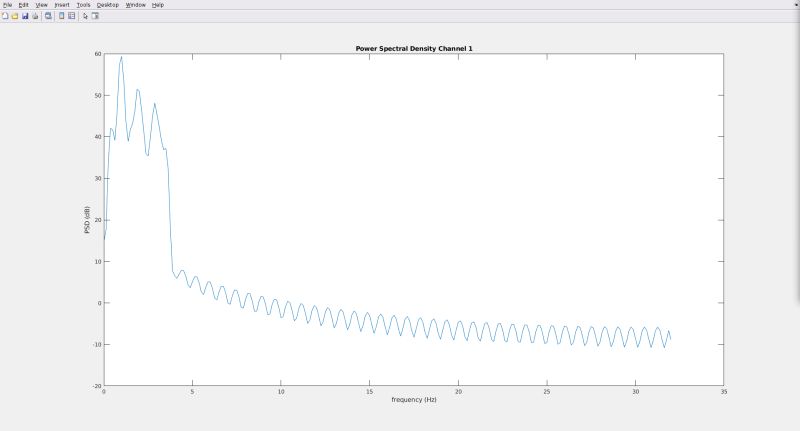This screenshot has width=800, height=431.
Task: Click the Save Figure floppy icon
Action: pos(25,16)
